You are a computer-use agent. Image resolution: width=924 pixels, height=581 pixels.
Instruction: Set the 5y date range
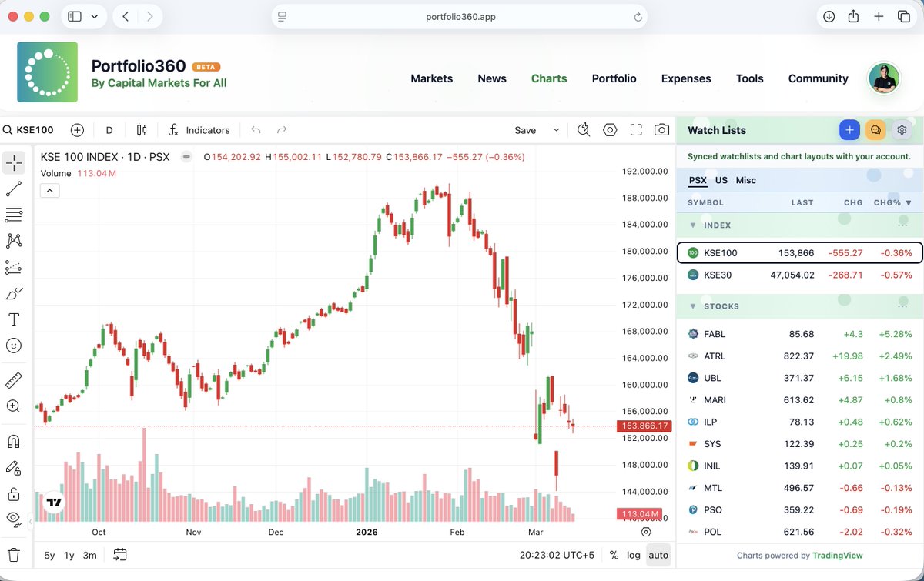point(49,555)
